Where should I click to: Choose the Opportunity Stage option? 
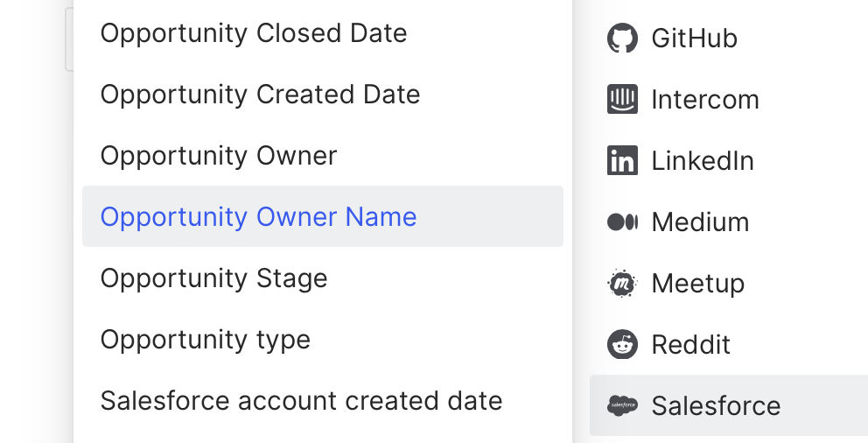[213, 278]
